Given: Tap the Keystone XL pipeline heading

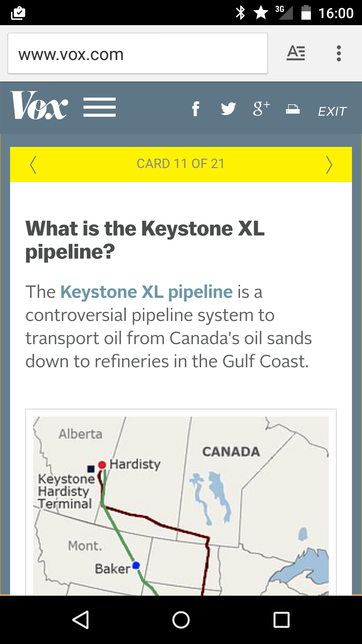Looking at the screenshot, I should coord(145,240).
